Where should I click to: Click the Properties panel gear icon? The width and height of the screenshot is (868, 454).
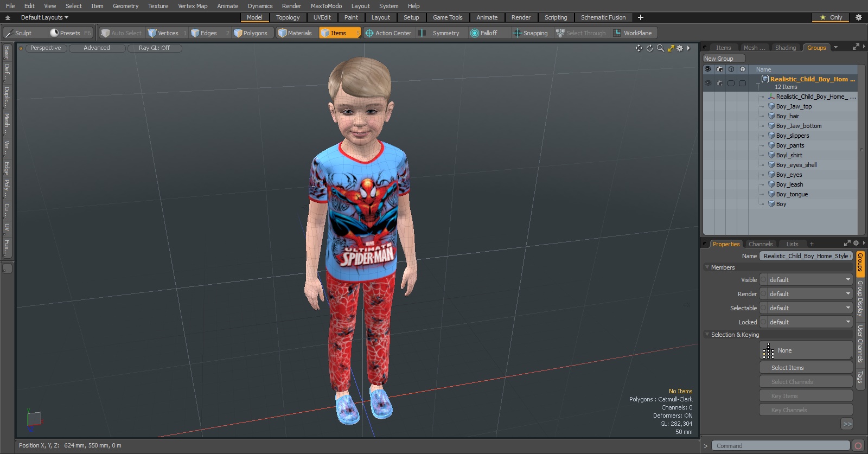[856, 243]
